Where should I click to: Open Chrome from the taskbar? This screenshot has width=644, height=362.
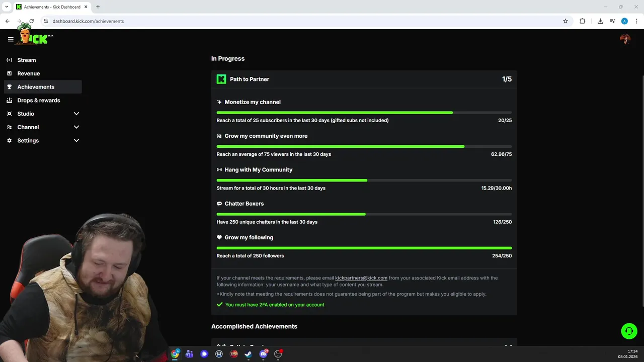175,354
